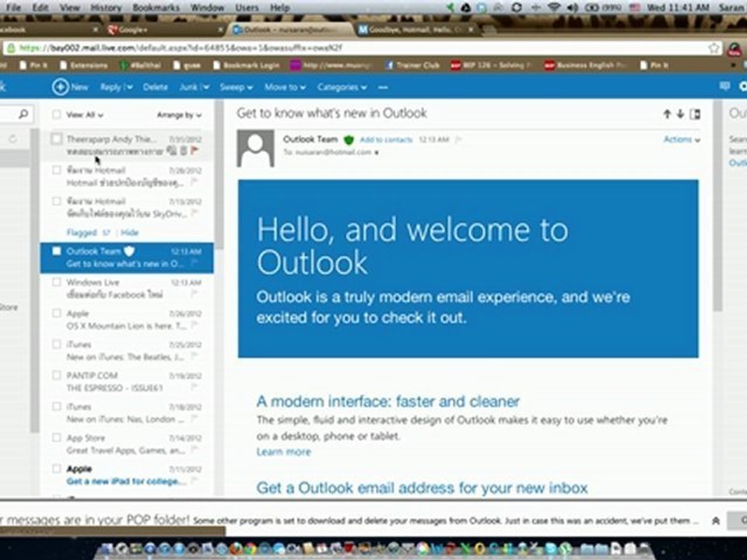Click red flag on Theeraparp message

tap(195, 150)
